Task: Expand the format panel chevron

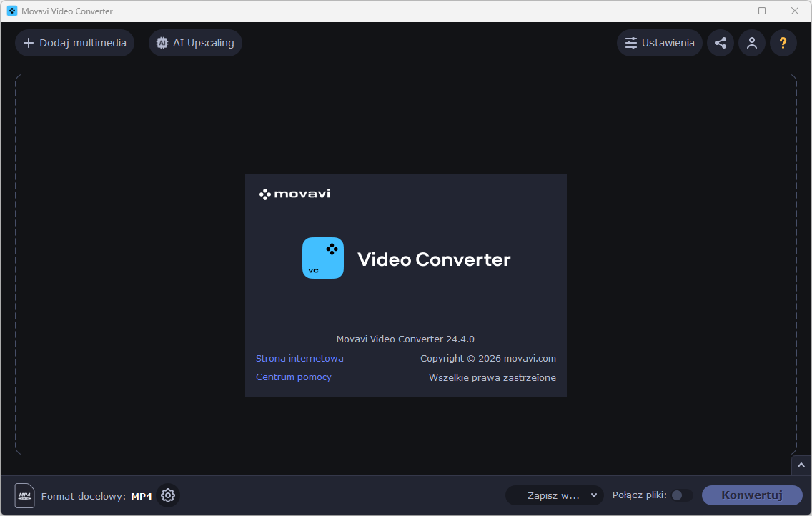Action: tap(801, 465)
